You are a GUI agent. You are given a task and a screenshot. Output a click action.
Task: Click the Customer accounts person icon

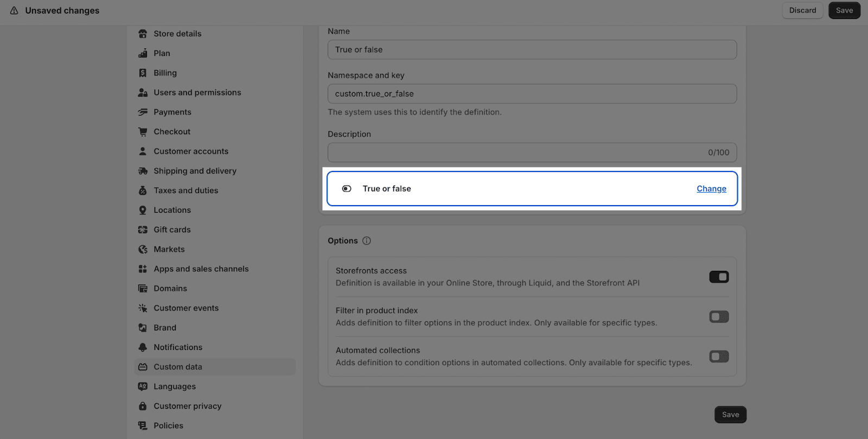pyautogui.click(x=143, y=151)
